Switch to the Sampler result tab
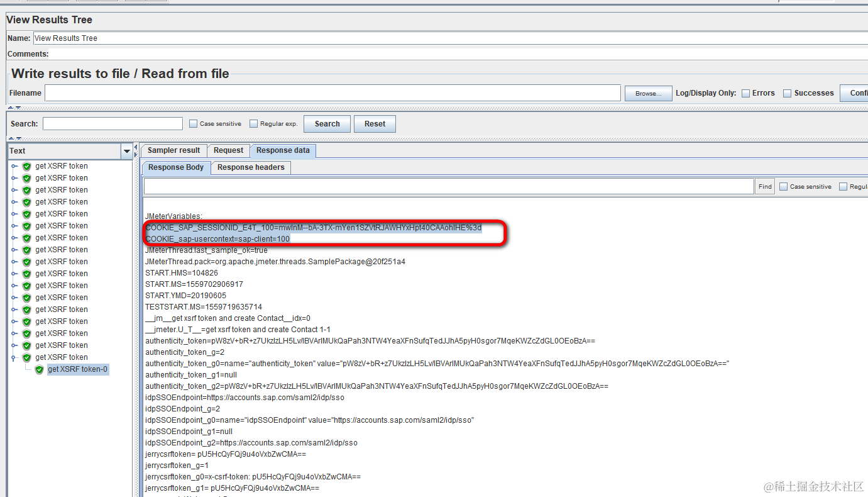Image resolution: width=868 pixels, height=497 pixels. pyautogui.click(x=173, y=150)
